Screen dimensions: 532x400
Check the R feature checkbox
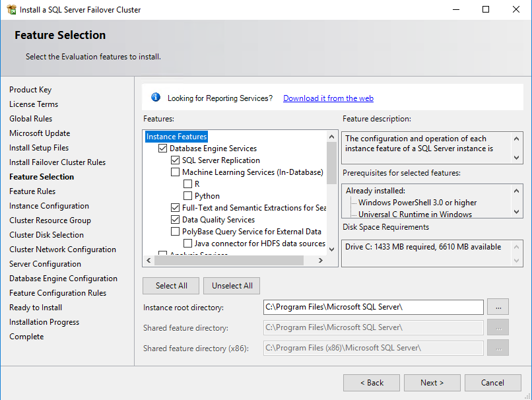tap(187, 184)
